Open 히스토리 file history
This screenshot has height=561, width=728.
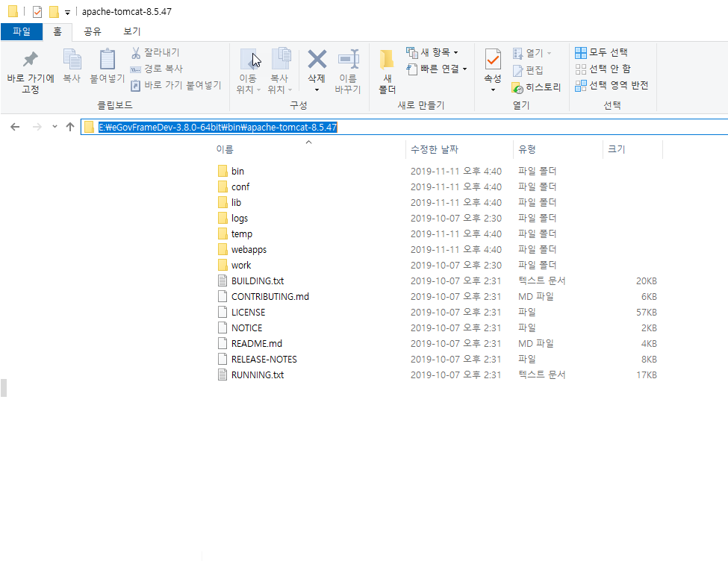[536, 87]
